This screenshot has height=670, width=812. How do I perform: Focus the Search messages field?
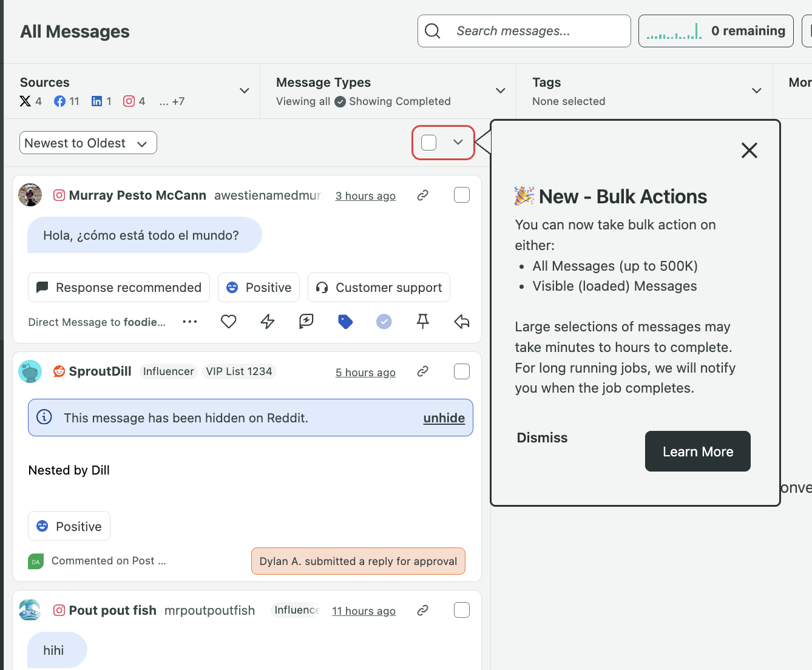[x=524, y=31]
